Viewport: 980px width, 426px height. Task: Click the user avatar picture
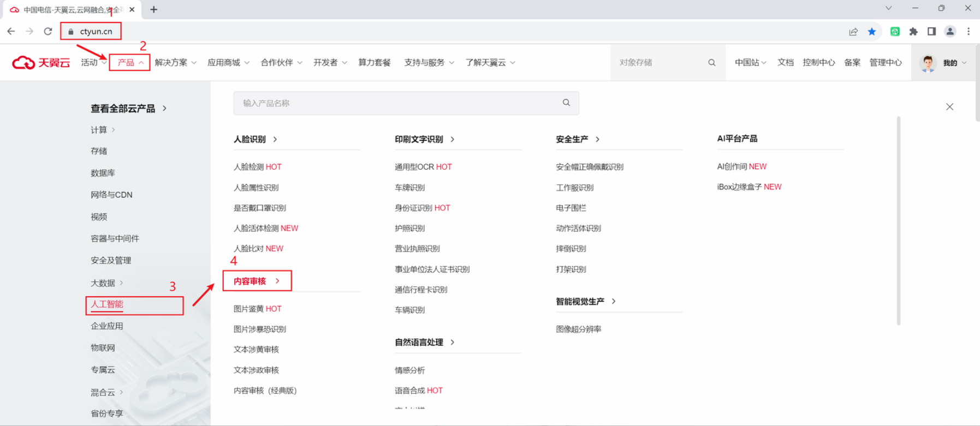[x=928, y=63]
